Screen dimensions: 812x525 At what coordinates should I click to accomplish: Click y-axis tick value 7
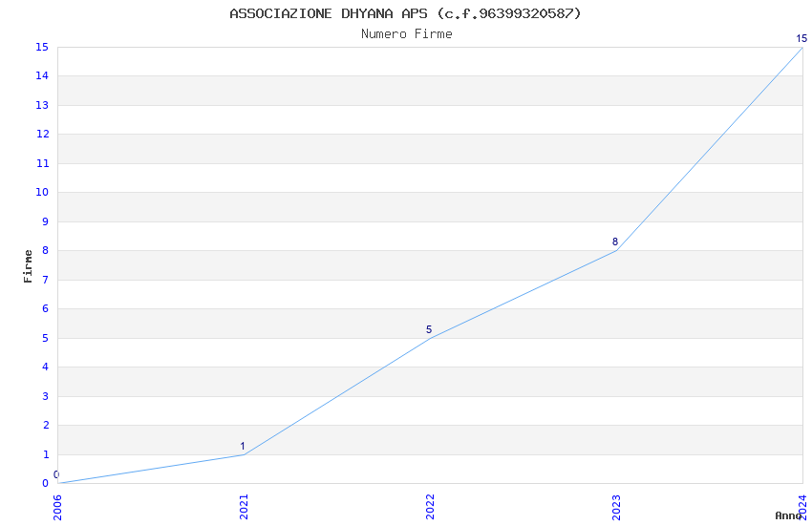(46, 280)
